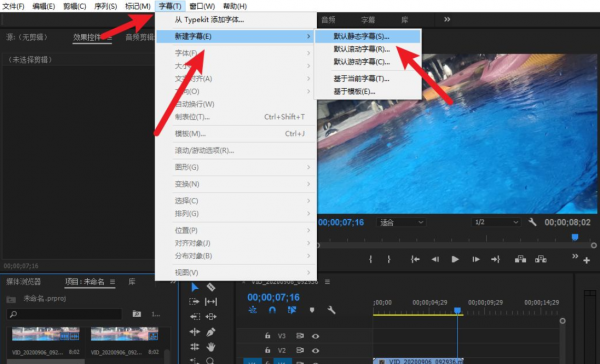This screenshot has height=364, width=600.
Task: Click the Extract button
Action: [541, 259]
